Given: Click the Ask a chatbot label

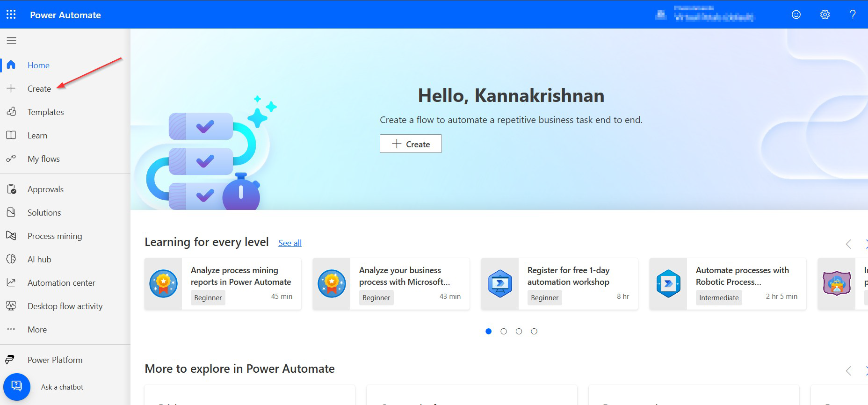Looking at the screenshot, I should tap(62, 387).
